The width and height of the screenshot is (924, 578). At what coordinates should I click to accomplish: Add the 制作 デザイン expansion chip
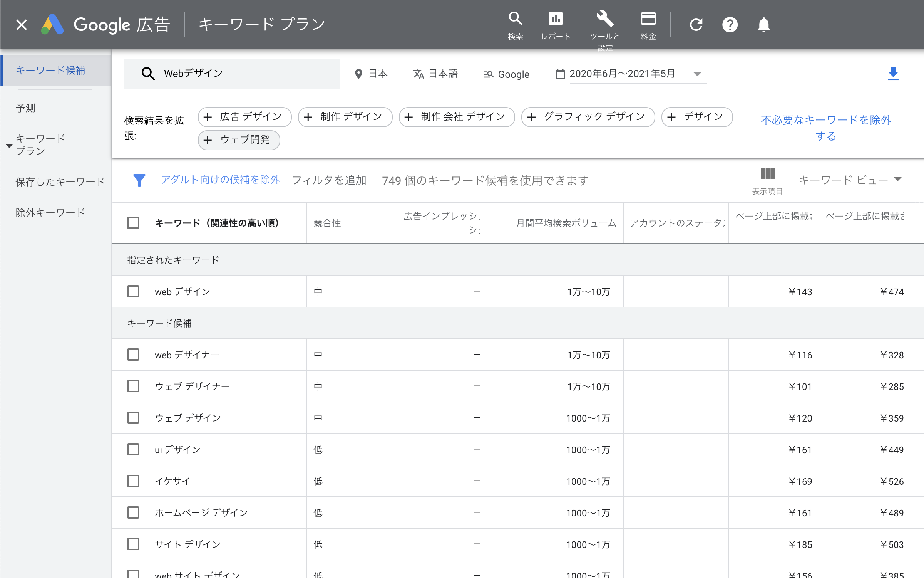click(x=345, y=117)
